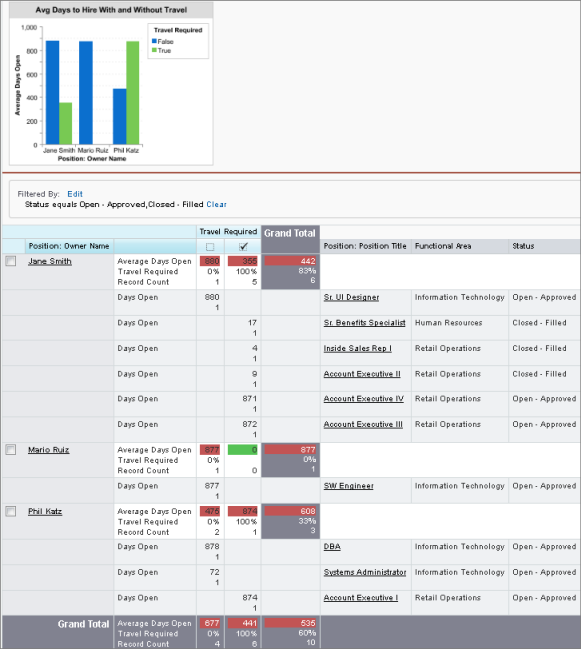
Task: Click Phil Katz's blue False bar in chart
Action: tap(120, 116)
